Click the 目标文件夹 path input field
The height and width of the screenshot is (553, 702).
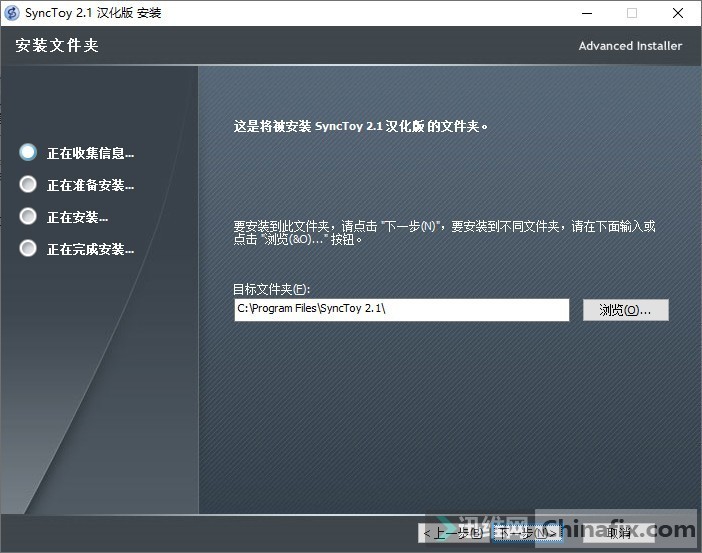402,310
